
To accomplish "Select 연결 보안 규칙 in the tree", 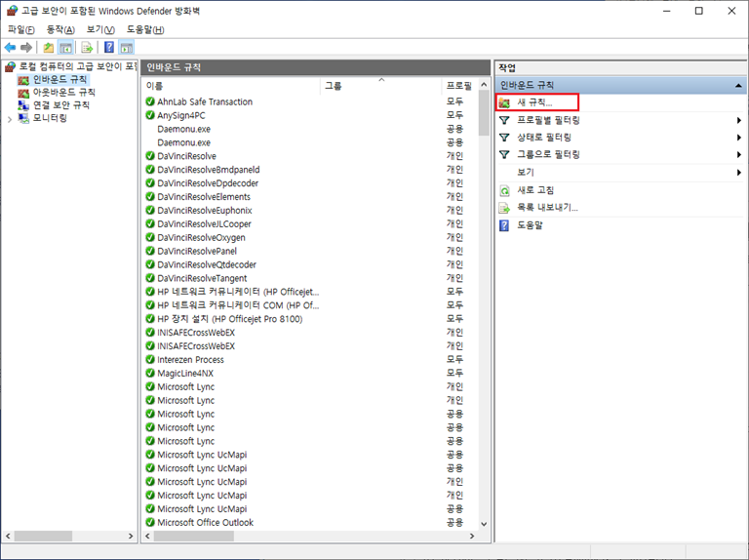I will 61,105.
